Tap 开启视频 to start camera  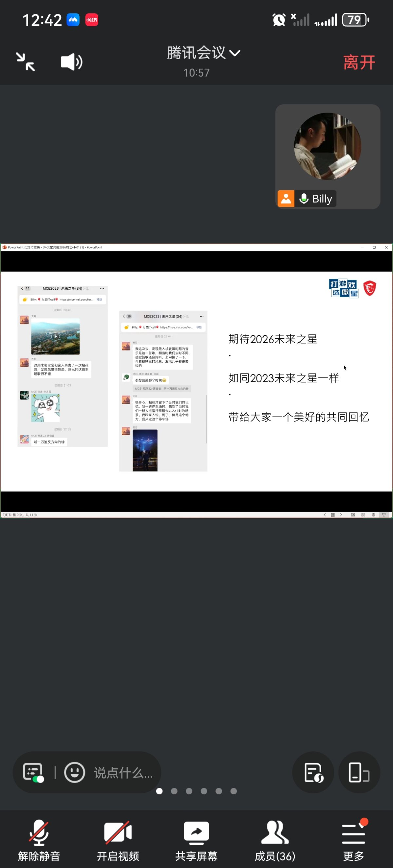click(x=118, y=841)
